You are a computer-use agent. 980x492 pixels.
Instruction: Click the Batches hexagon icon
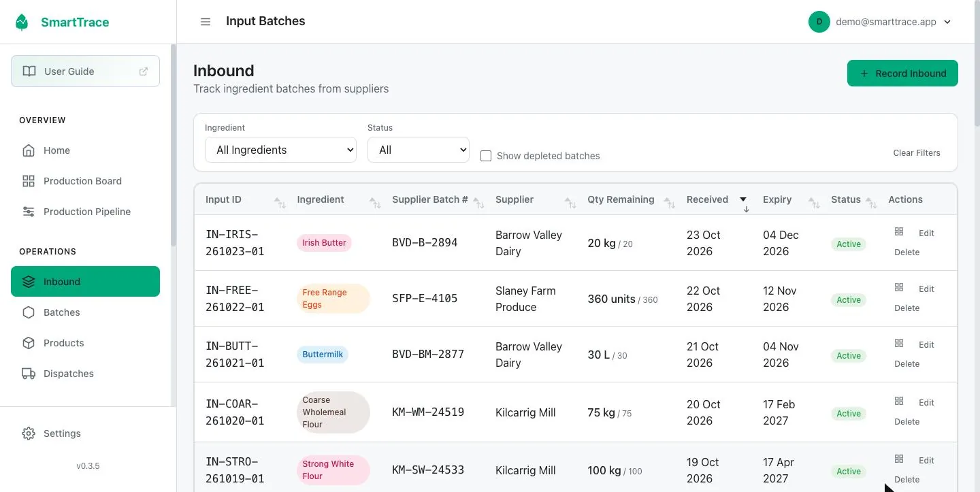(29, 312)
